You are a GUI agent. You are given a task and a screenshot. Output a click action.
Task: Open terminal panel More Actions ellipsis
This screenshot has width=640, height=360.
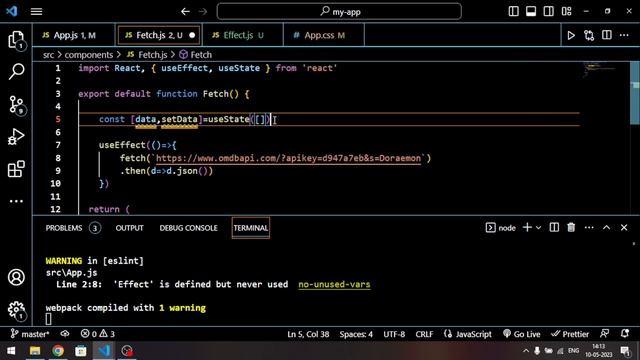click(x=589, y=228)
